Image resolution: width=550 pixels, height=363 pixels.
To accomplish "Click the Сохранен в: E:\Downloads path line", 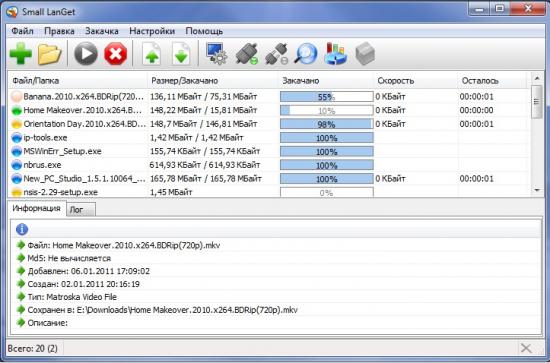I will coord(162,310).
